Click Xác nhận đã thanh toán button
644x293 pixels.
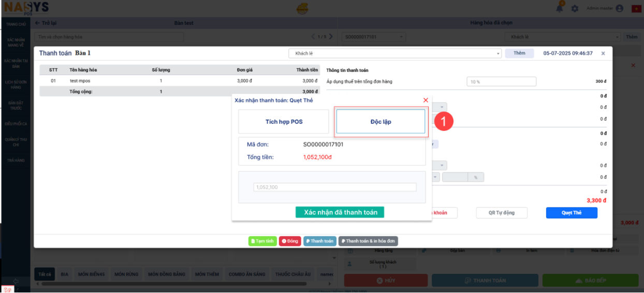[x=340, y=212]
